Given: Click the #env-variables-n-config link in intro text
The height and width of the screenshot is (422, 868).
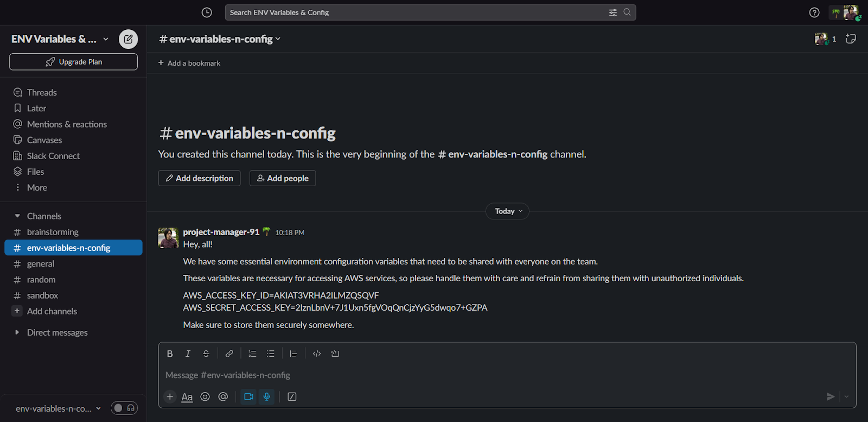Looking at the screenshot, I should (493, 154).
